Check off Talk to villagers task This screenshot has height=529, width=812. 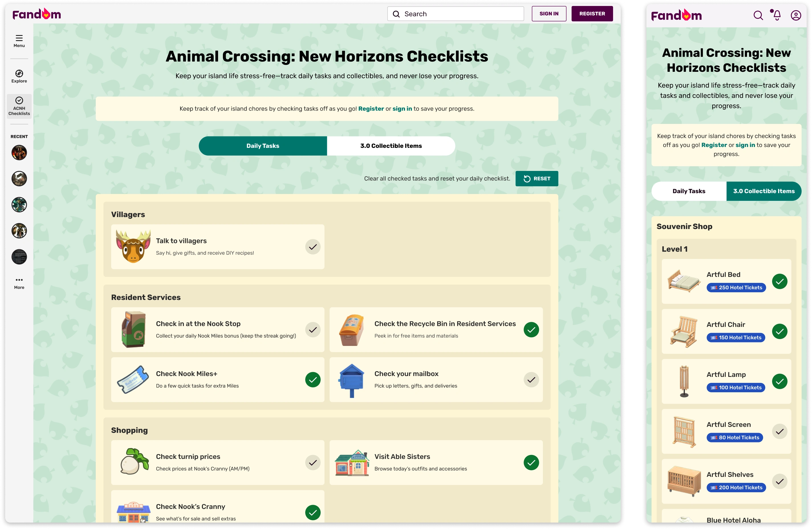(313, 247)
